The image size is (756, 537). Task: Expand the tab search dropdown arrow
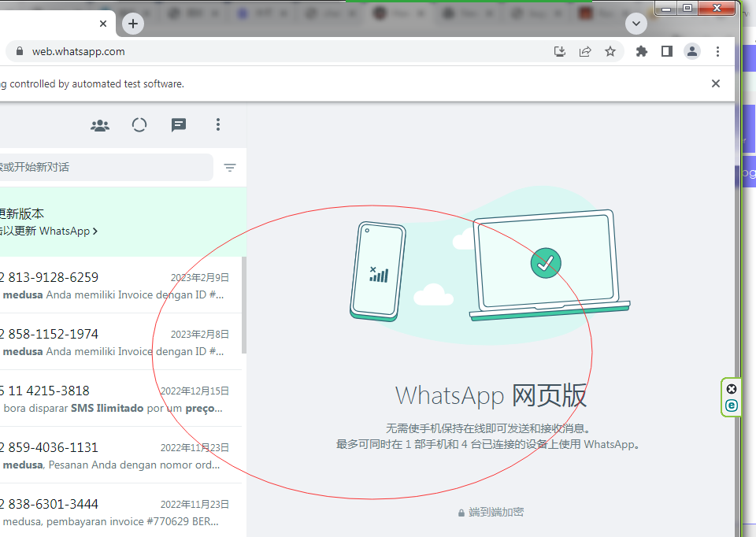636,24
